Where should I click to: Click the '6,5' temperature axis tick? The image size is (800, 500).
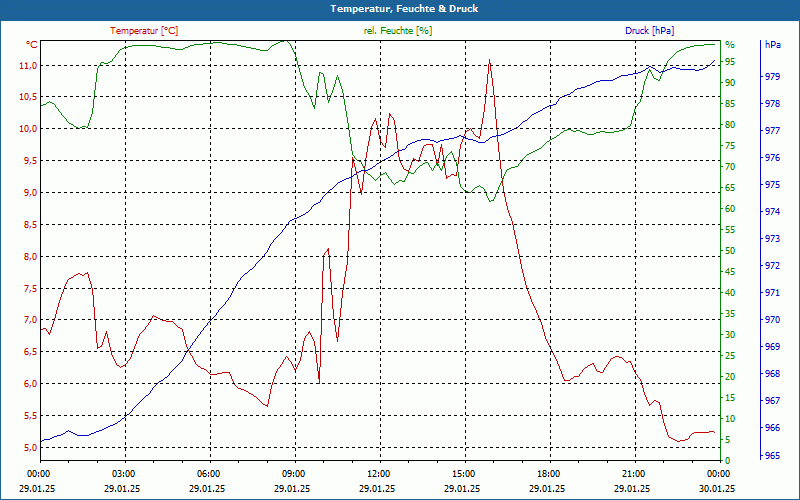(x=30, y=352)
